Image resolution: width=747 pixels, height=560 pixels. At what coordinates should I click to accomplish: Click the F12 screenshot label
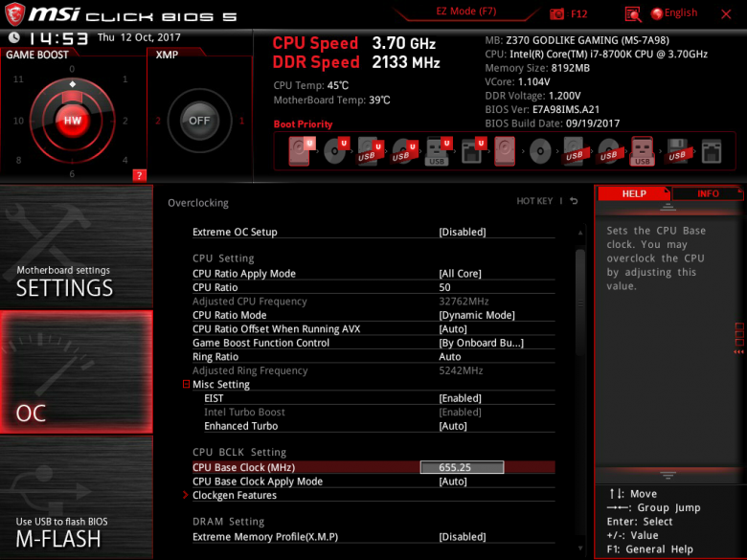[578, 13]
